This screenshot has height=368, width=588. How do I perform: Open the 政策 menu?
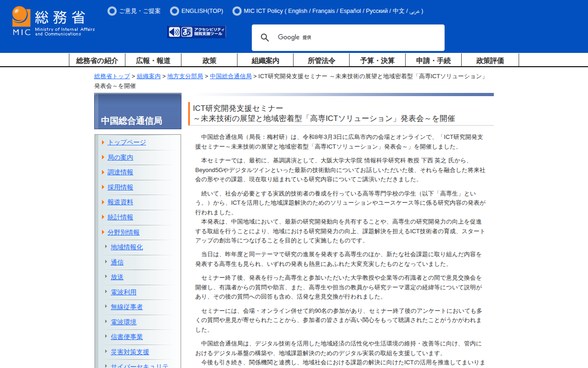tap(209, 60)
